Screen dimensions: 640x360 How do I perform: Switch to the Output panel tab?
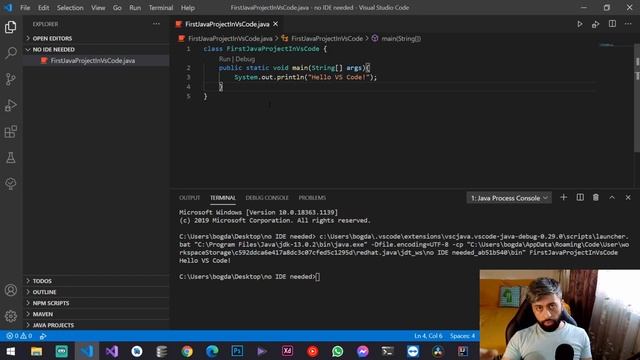[189, 198]
